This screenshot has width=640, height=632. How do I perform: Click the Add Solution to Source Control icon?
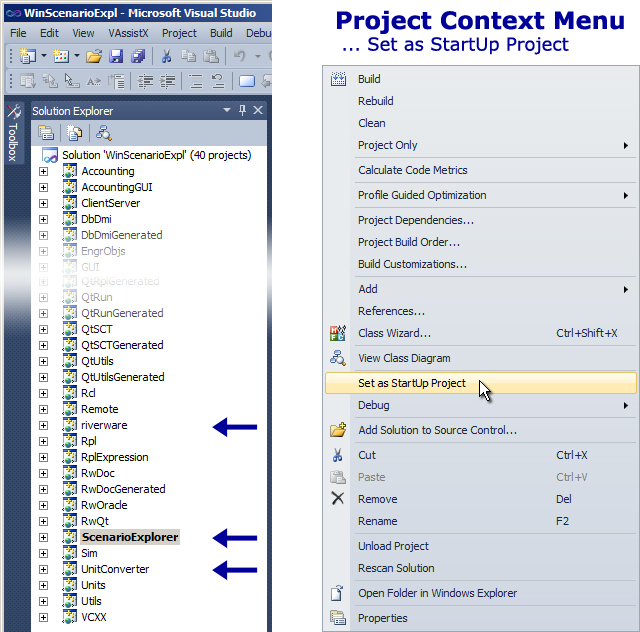point(338,430)
